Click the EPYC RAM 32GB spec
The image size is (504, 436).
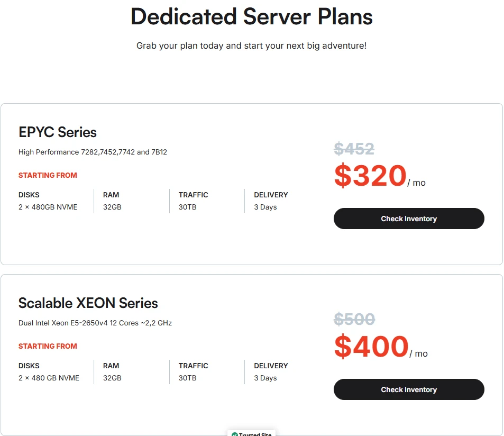pos(112,201)
